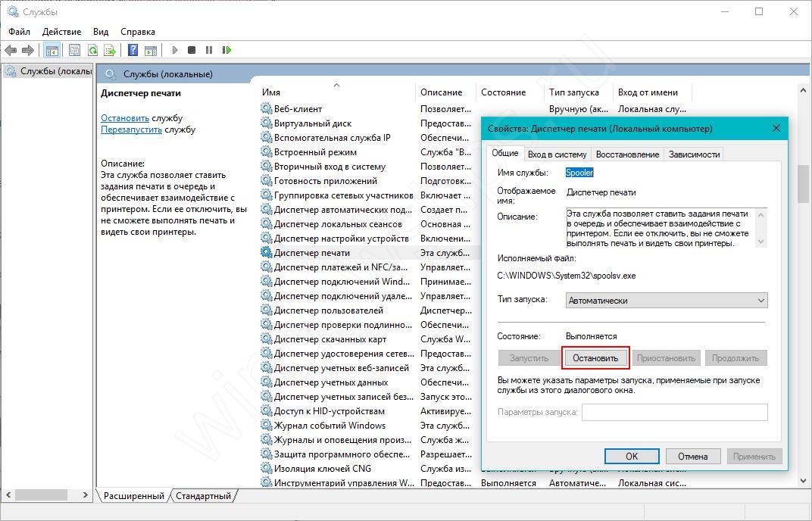Select Службы (локальные) in the left tree

pos(55,71)
